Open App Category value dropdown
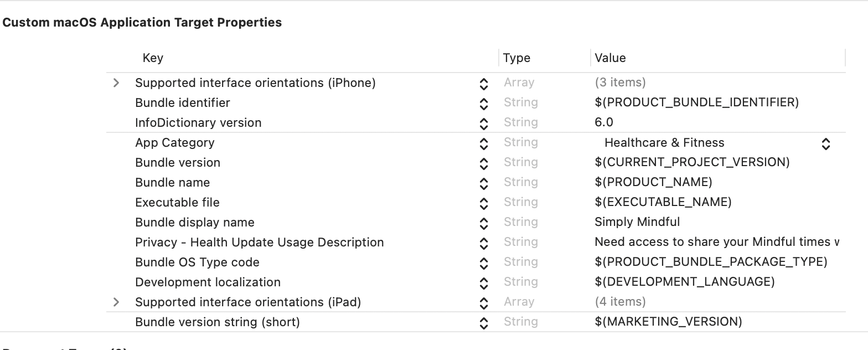The image size is (868, 350). (825, 144)
